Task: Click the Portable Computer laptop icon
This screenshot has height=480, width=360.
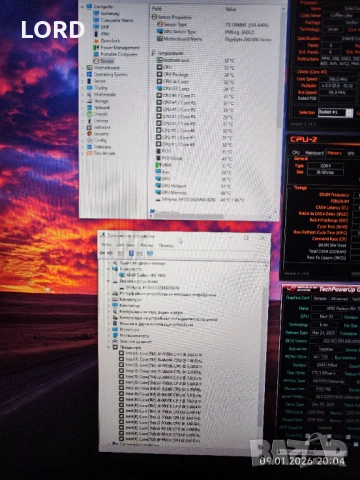Action: point(96,54)
